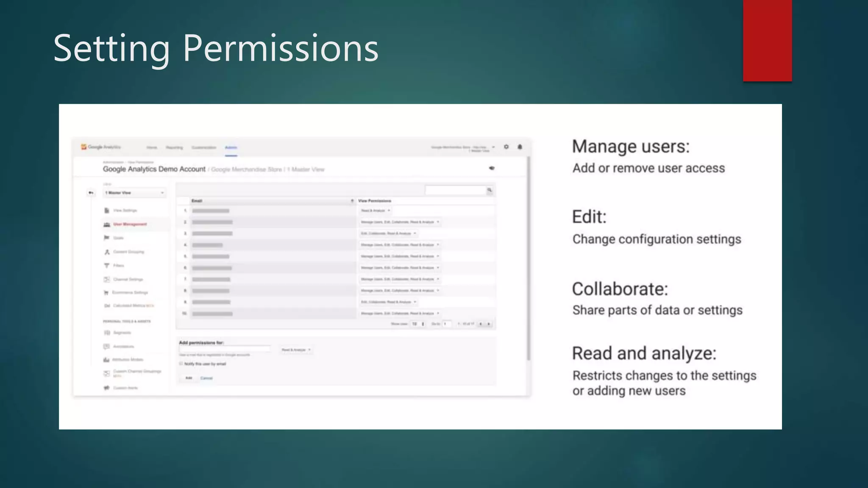Click the graduation cap help icon
This screenshot has width=868, height=488.
(x=492, y=168)
